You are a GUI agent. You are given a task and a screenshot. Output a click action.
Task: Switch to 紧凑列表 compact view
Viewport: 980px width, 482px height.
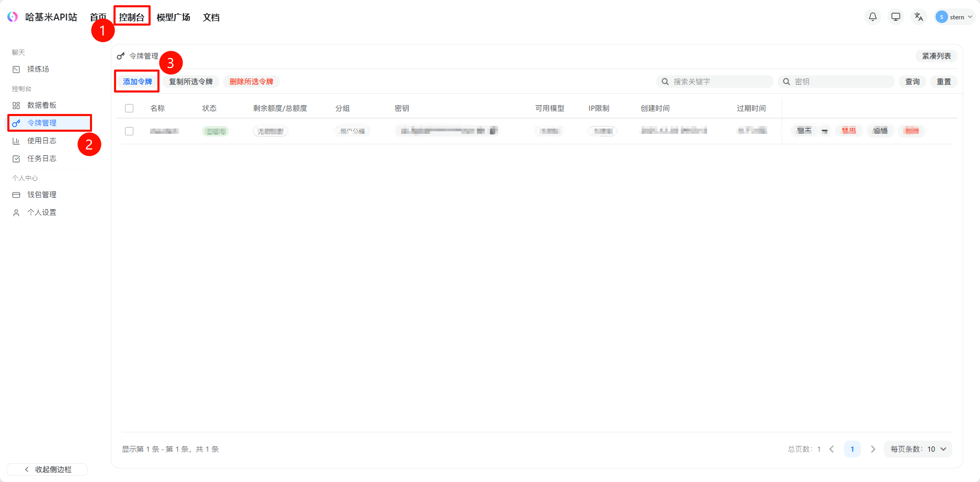[937, 56]
